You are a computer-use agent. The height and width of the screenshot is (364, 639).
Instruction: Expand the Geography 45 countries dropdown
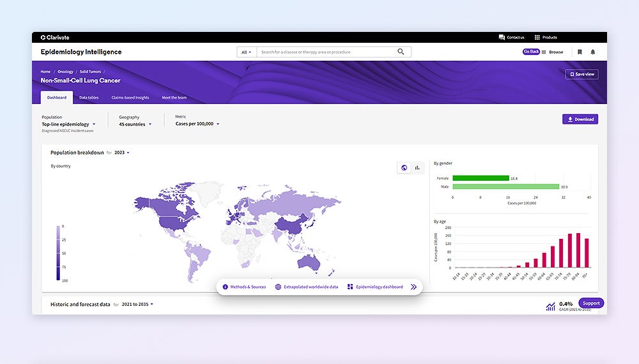(135, 125)
